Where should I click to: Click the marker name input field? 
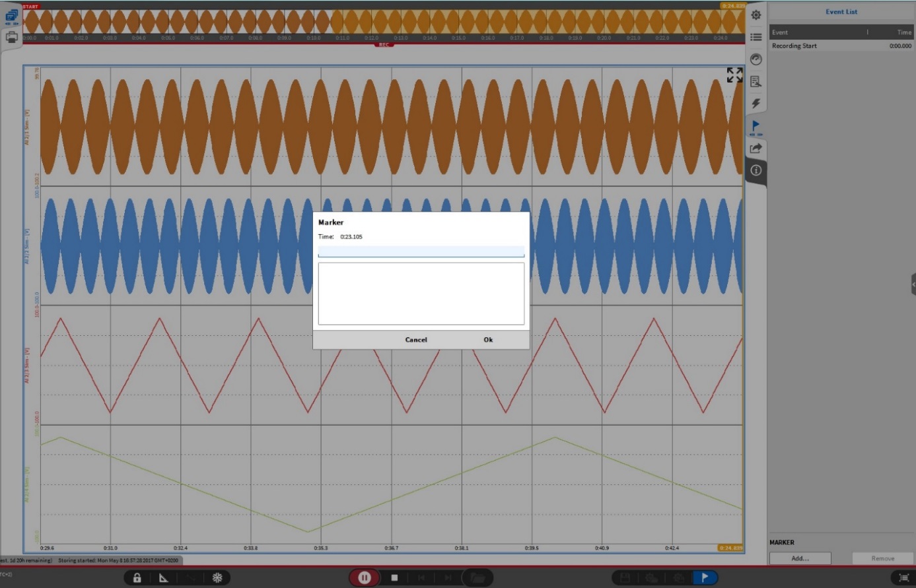pos(421,251)
